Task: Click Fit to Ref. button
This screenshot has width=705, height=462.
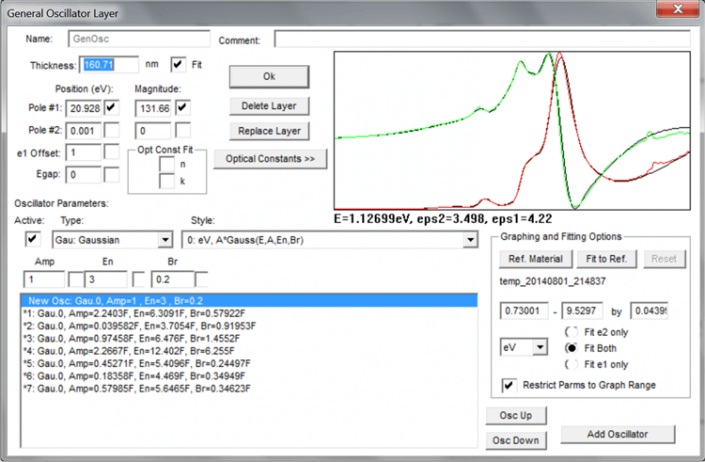Action: [607, 259]
